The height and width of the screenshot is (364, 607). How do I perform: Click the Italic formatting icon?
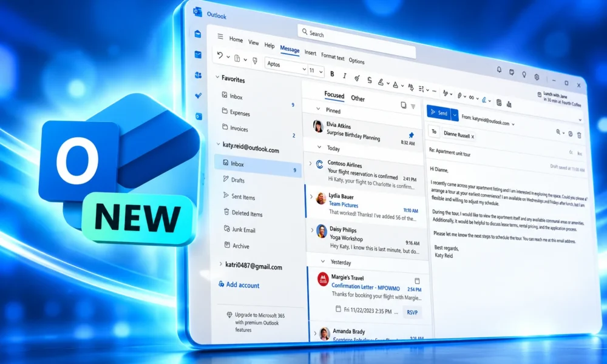click(x=345, y=76)
